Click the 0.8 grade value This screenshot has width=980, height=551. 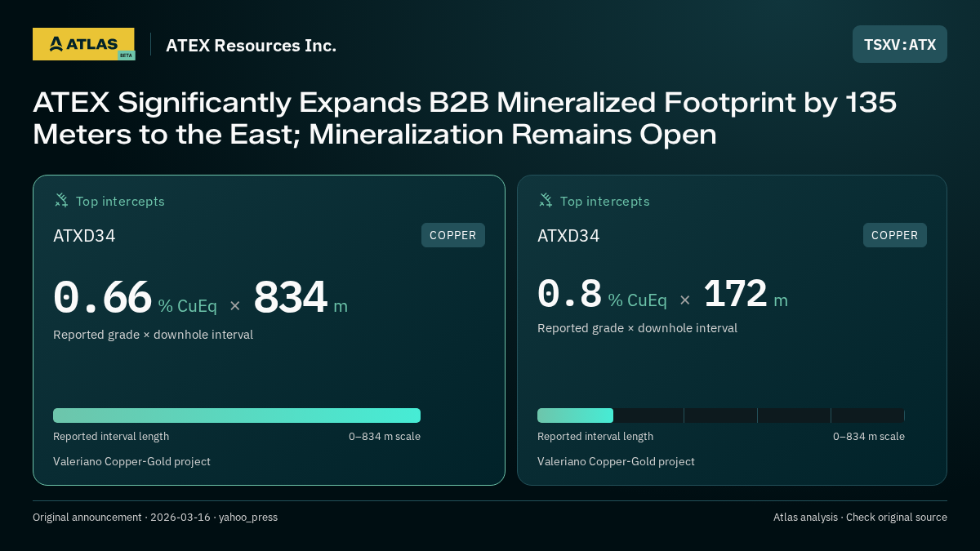pyautogui.click(x=569, y=293)
